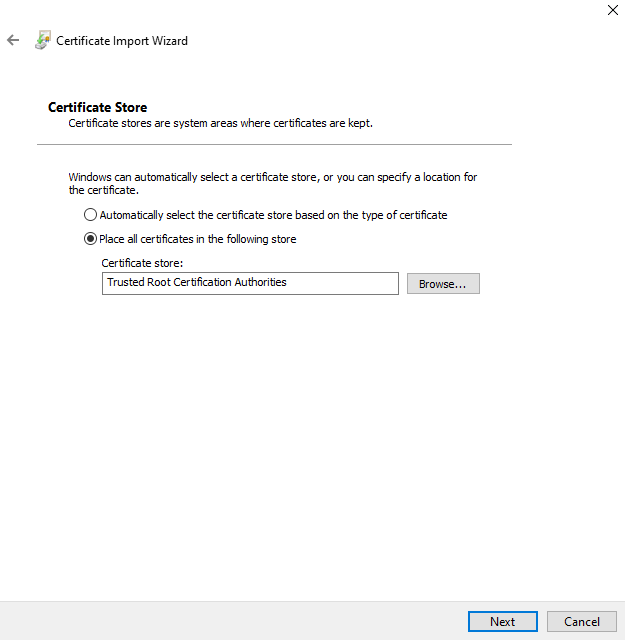Click the 'Place all certificates in the following store' label text
Screen dimensions: 625x640
(x=198, y=239)
